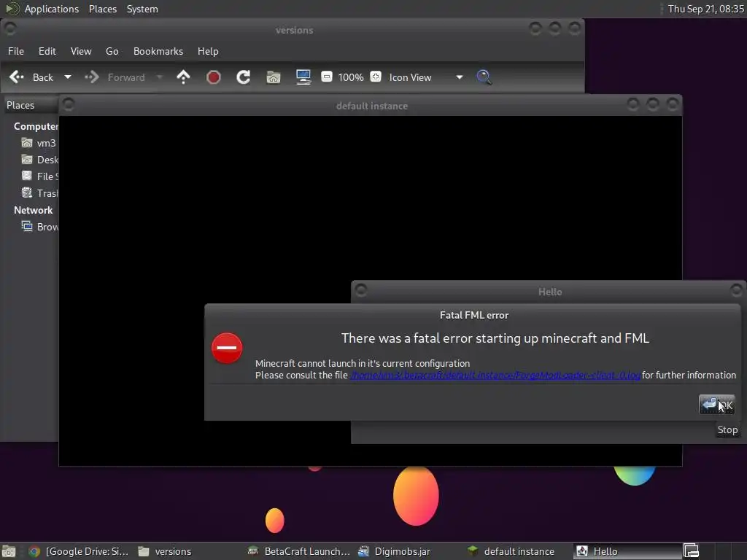Go up to the parent folder
The width and height of the screenshot is (747, 560).
coord(183,77)
